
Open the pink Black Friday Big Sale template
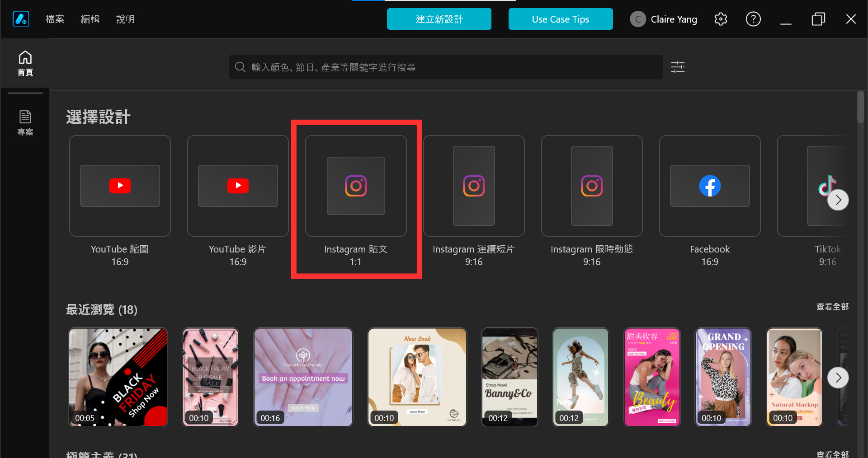(210, 377)
